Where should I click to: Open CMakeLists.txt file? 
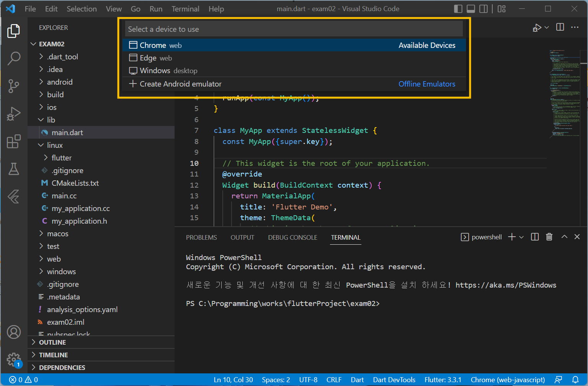coord(101,183)
